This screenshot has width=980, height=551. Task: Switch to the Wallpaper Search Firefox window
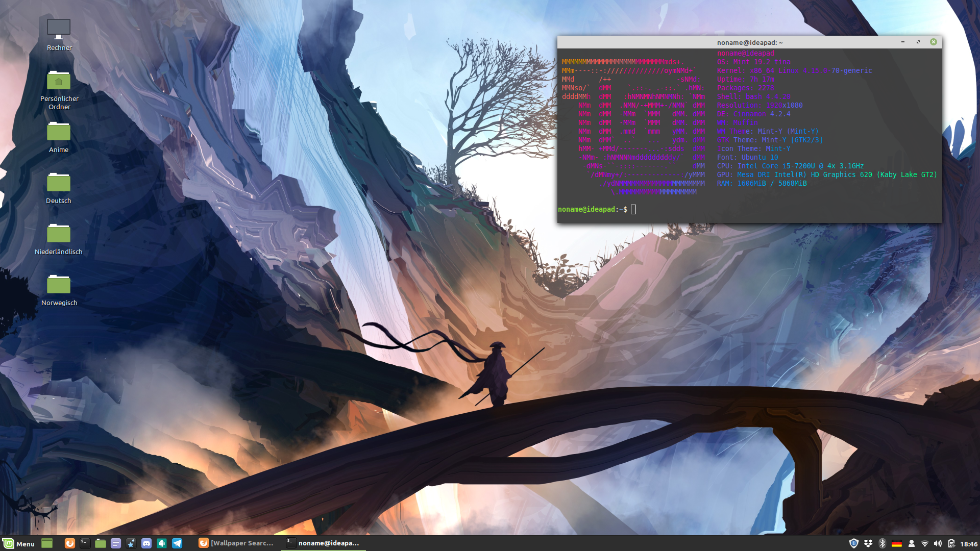coord(236,543)
